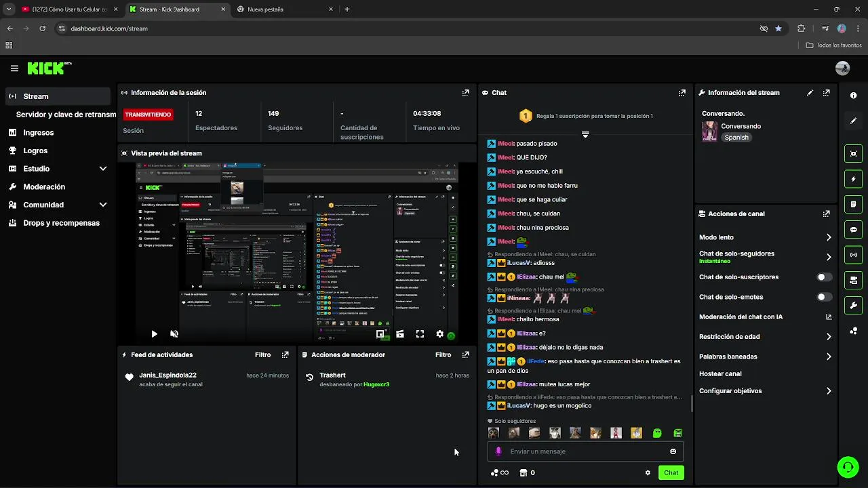Expand the Estudio sidebar section
This screenshot has height=488, width=868.
click(x=103, y=169)
